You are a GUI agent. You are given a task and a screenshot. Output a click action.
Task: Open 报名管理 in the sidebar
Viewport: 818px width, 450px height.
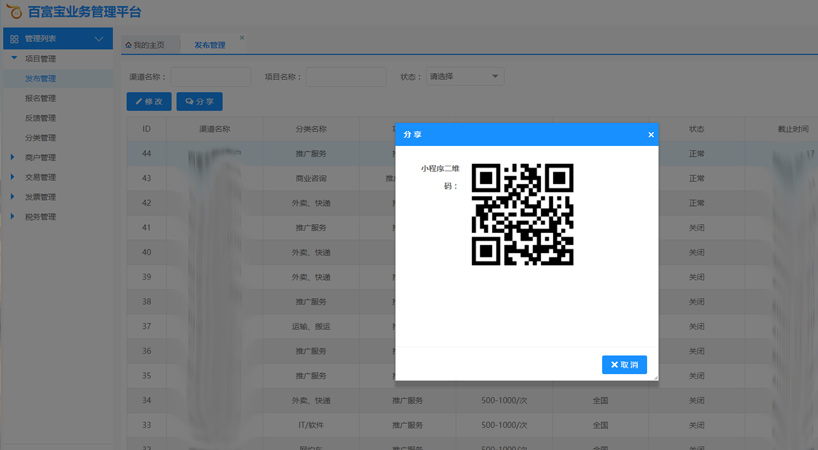coord(40,98)
